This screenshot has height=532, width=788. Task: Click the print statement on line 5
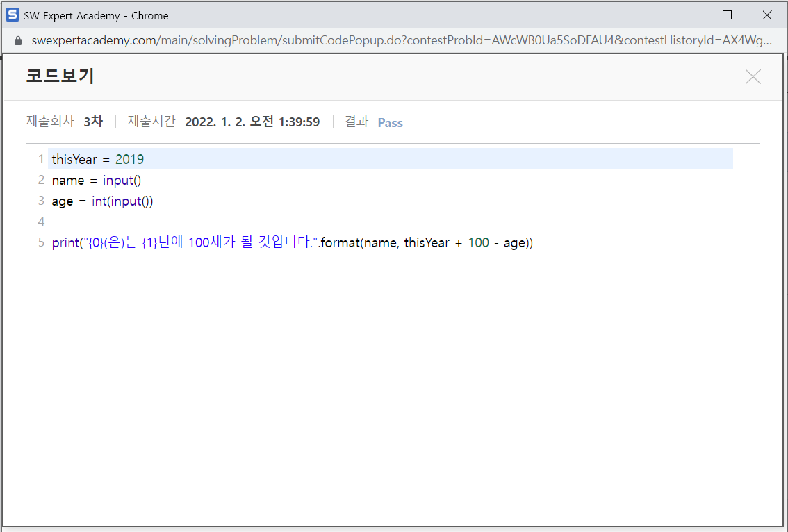tap(292, 242)
